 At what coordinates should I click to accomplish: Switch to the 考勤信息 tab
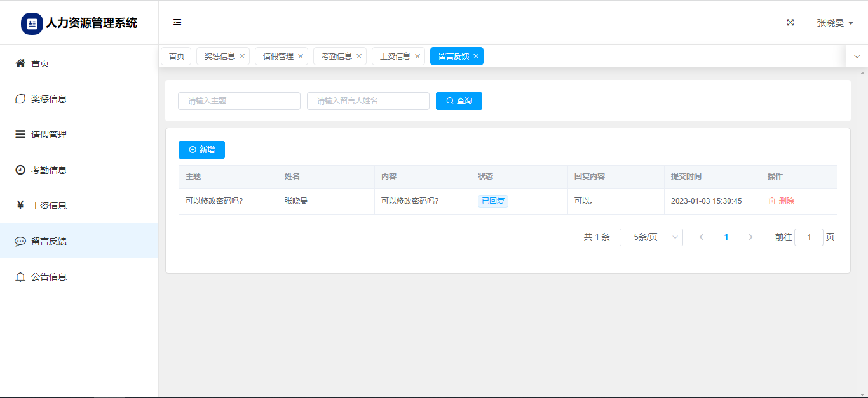tap(336, 56)
